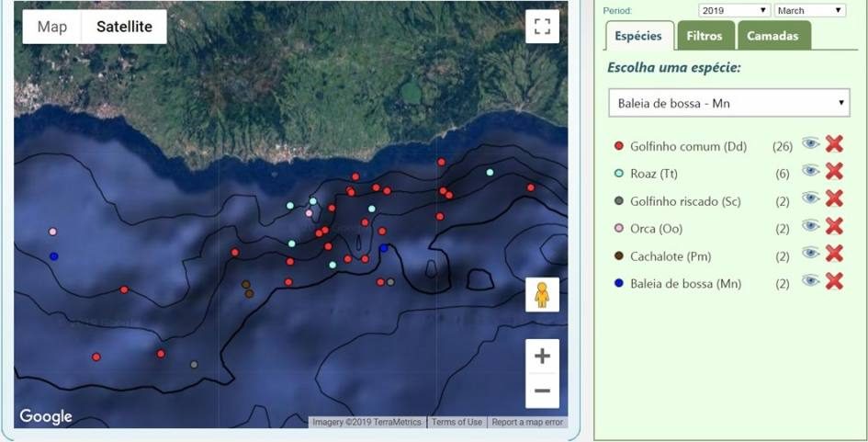868x442 pixels.
Task: Click the Street View pegman icon
Action: pyautogui.click(x=542, y=295)
